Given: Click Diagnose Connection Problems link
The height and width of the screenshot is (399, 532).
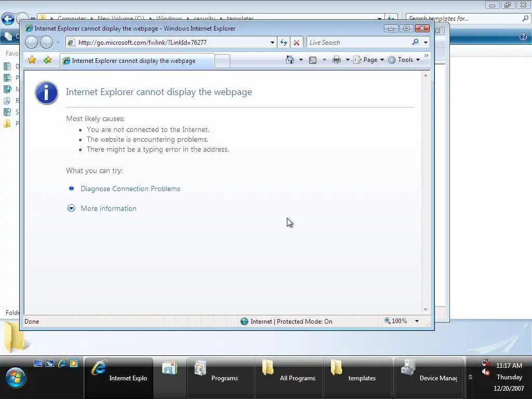Looking at the screenshot, I should click(x=130, y=189).
